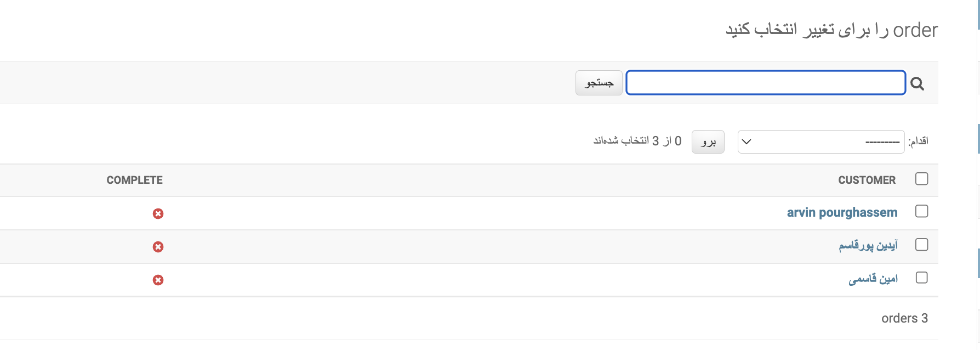Focus the search text input field

point(766,83)
